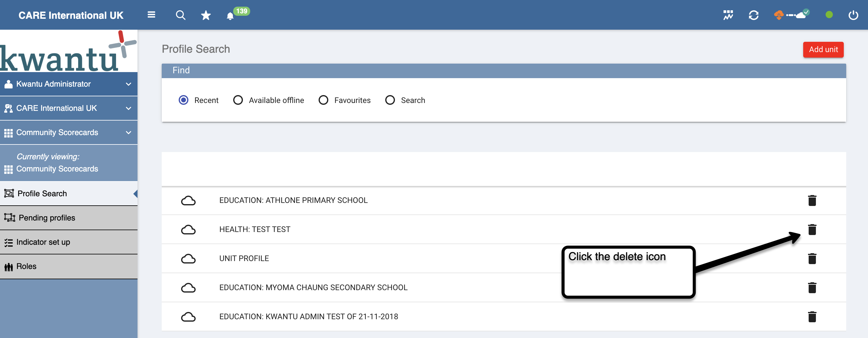Viewport: 868px width, 338px height.
Task: Delete the HEALTH: TEST TEST profile
Action: 812,230
